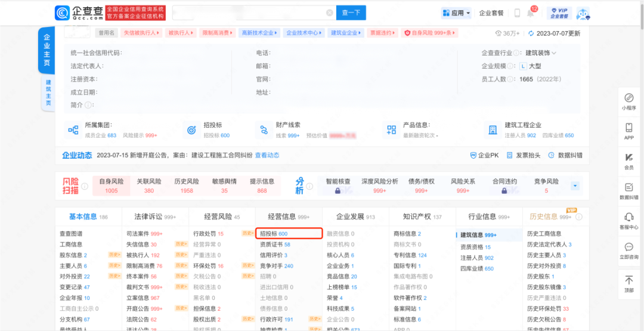The width and height of the screenshot is (644, 331).
Task: Open 会员 VIP in right sidebar
Action: tap(629, 161)
